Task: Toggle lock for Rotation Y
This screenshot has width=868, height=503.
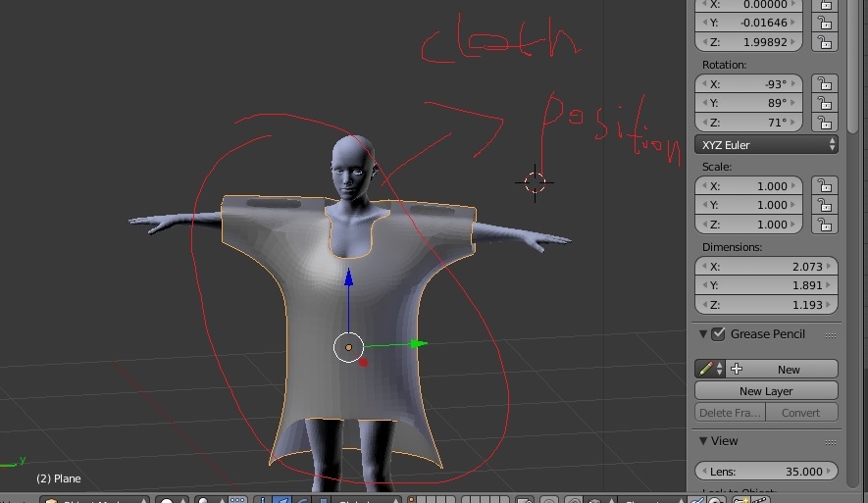Action: (x=825, y=103)
